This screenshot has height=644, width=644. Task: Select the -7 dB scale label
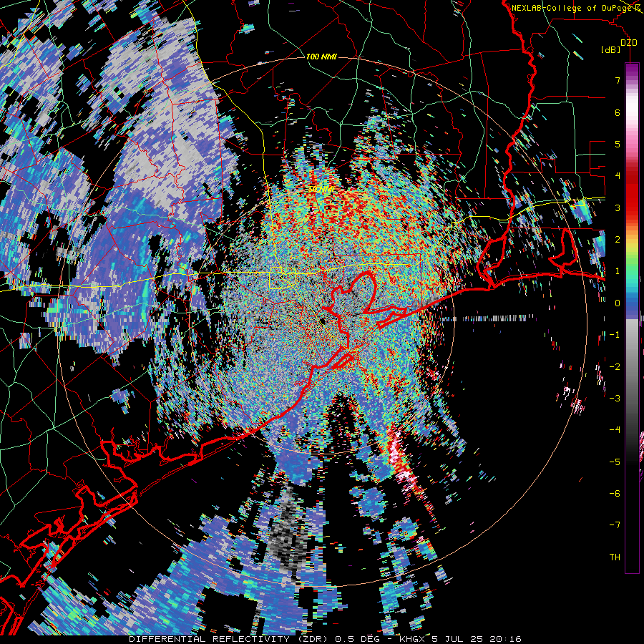point(615,525)
